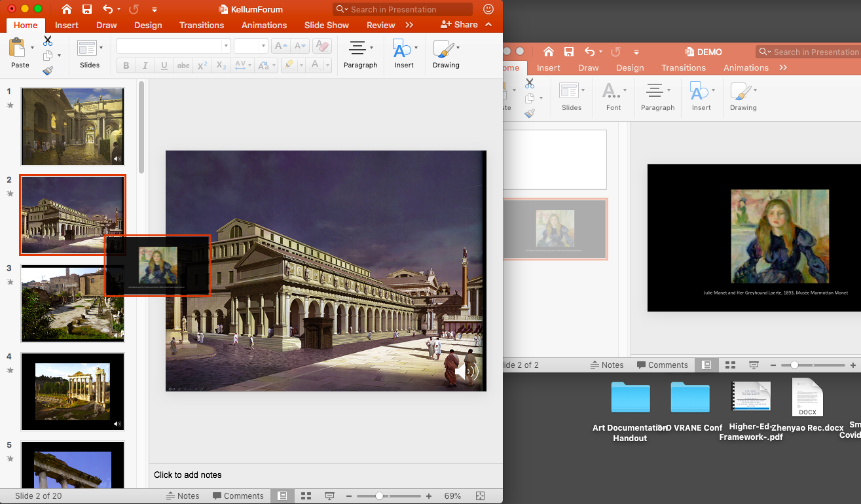Open the font name combo box
The height and width of the screenshot is (504, 861).
coord(174,46)
